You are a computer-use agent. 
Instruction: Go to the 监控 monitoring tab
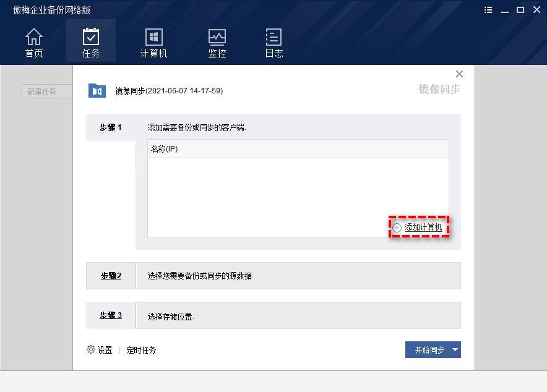tap(217, 43)
